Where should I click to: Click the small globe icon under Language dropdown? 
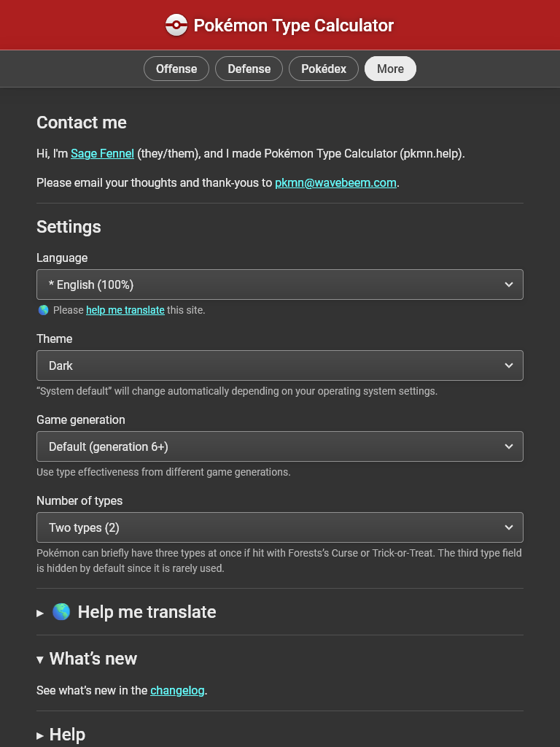(43, 310)
